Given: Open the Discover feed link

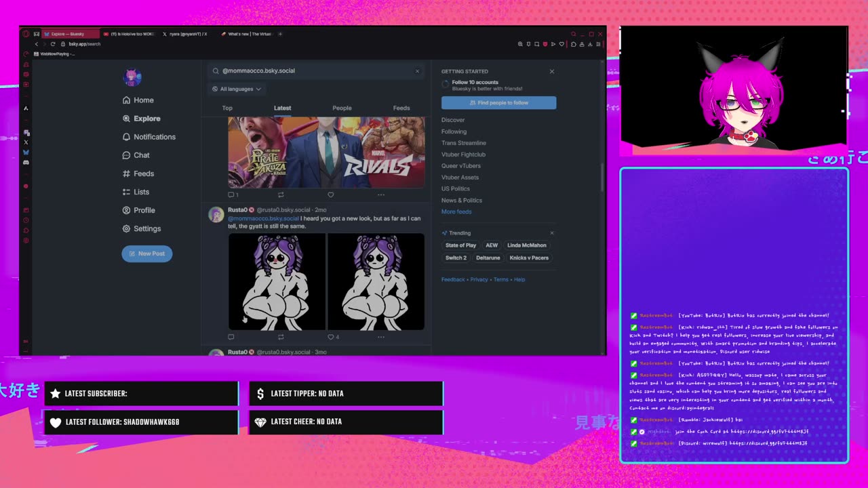Looking at the screenshot, I should [453, 120].
